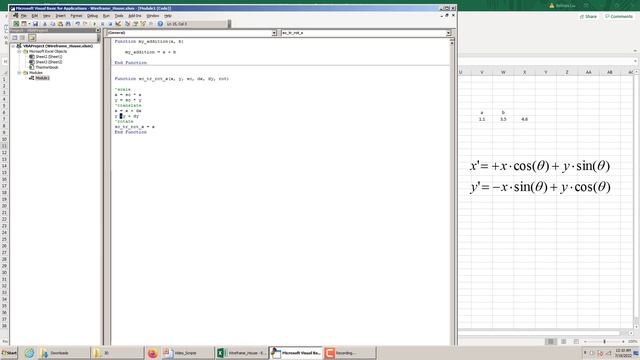
Task: Click the code window vertical scrollbar up arrow
Action: [452, 42]
